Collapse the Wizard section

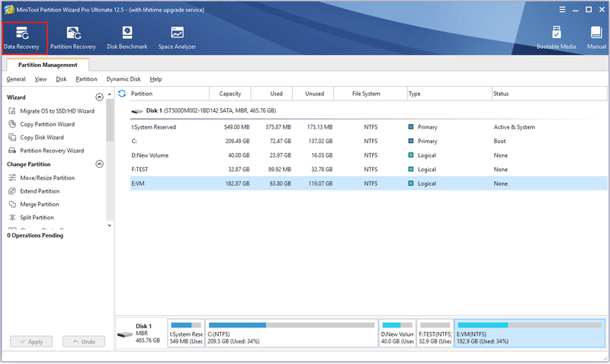pyautogui.click(x=100, y=97)
